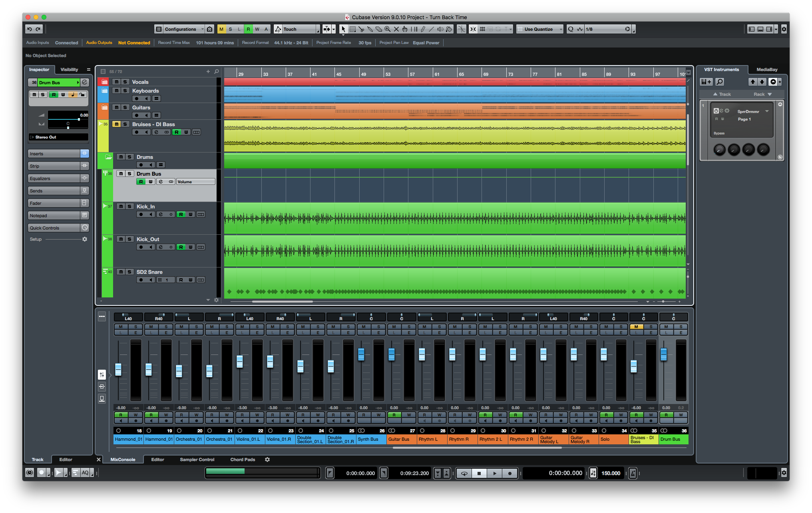812x513 pixels.
Task: Deactivate all Mute states with toolbar M
Action: (x=221, y=29)
